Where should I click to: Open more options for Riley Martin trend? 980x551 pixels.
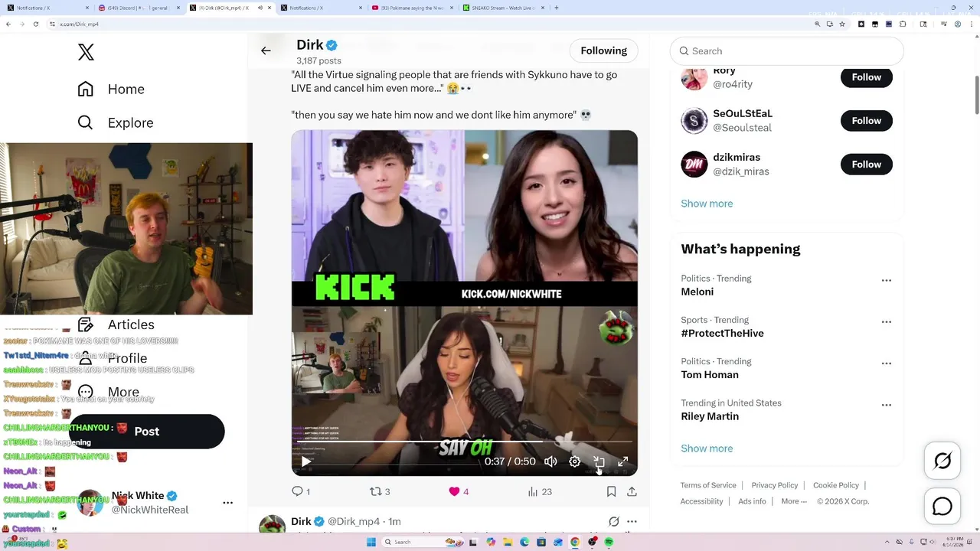(x=886, y=405)
